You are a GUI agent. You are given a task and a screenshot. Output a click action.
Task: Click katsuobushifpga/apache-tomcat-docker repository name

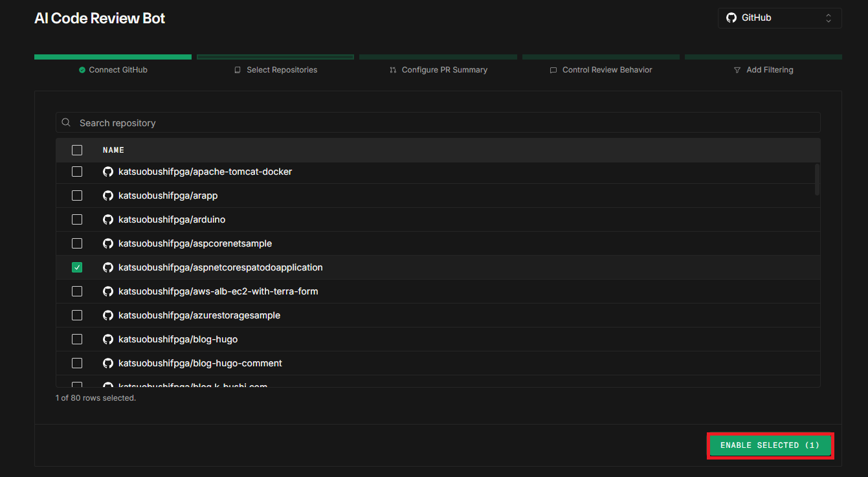pos(205,172)
